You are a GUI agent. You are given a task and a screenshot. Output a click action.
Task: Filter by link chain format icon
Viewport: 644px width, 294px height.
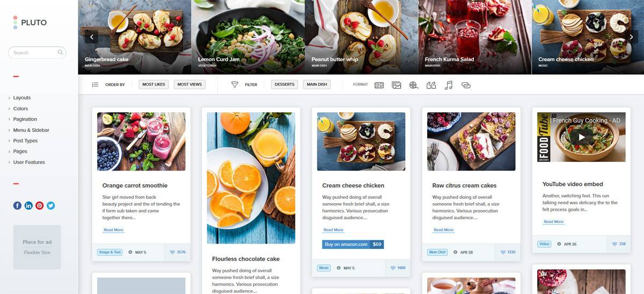tap(466, 85)
